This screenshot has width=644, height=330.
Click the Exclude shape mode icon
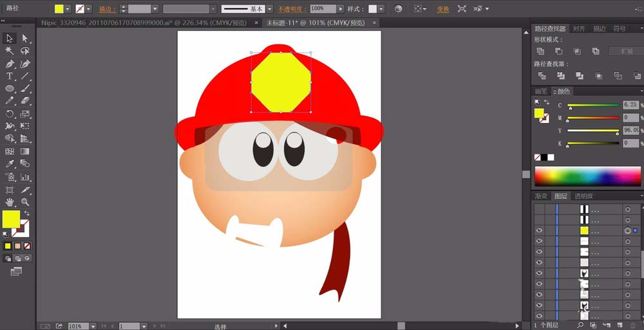pyautogui.click(x=596, y=51)
